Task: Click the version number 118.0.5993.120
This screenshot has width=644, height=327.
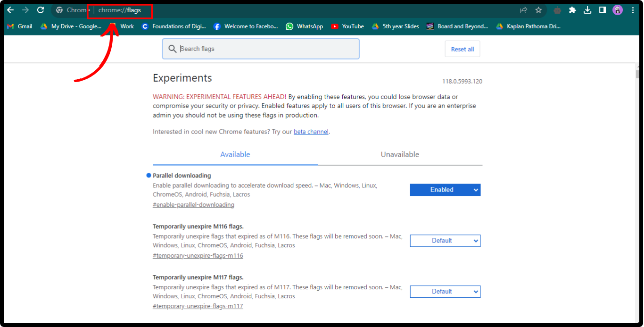Action: pos(462,82)
